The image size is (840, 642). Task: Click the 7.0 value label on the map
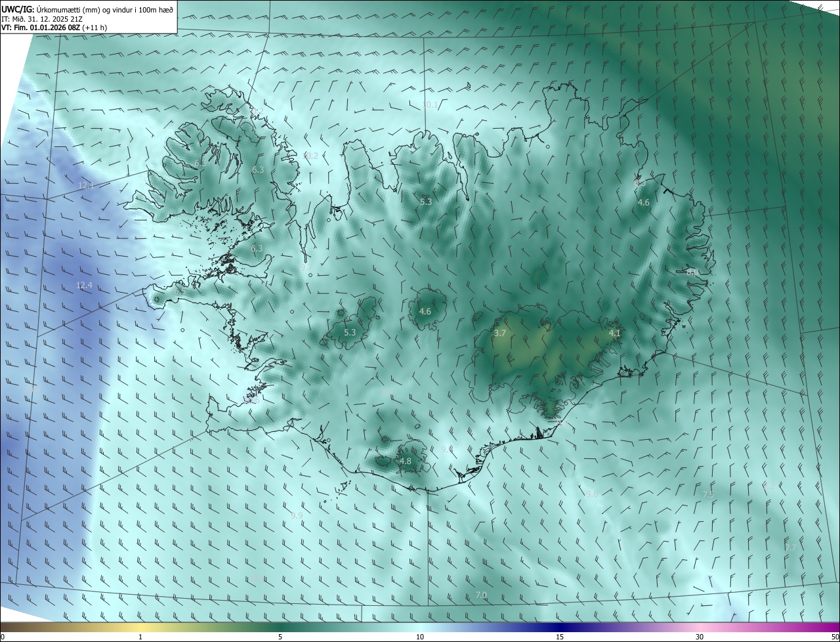tap(481, 595)
